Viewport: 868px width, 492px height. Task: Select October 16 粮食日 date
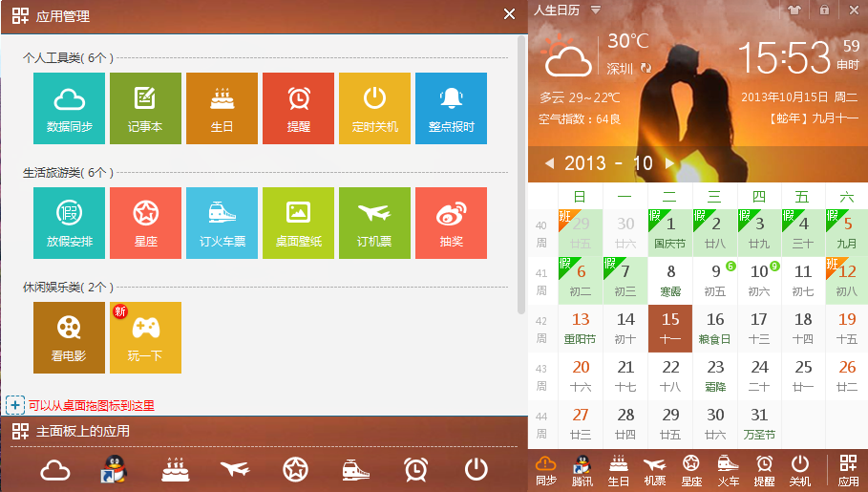click(714, 328)
